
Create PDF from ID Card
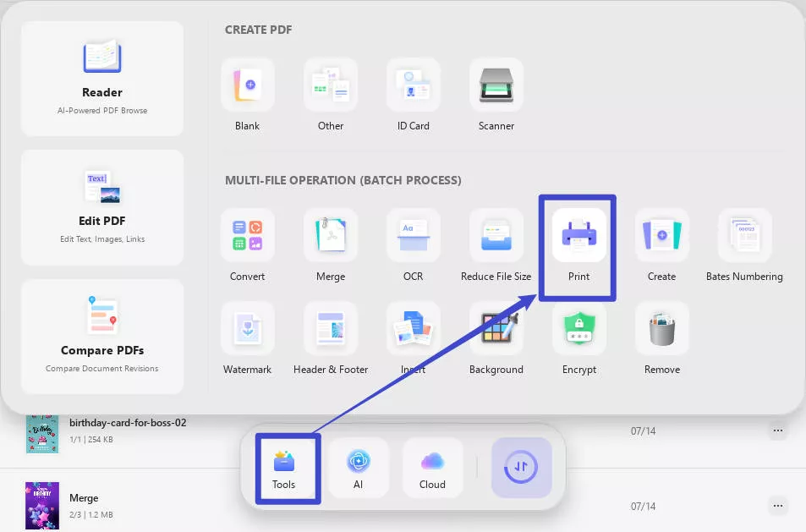[414, 85]
